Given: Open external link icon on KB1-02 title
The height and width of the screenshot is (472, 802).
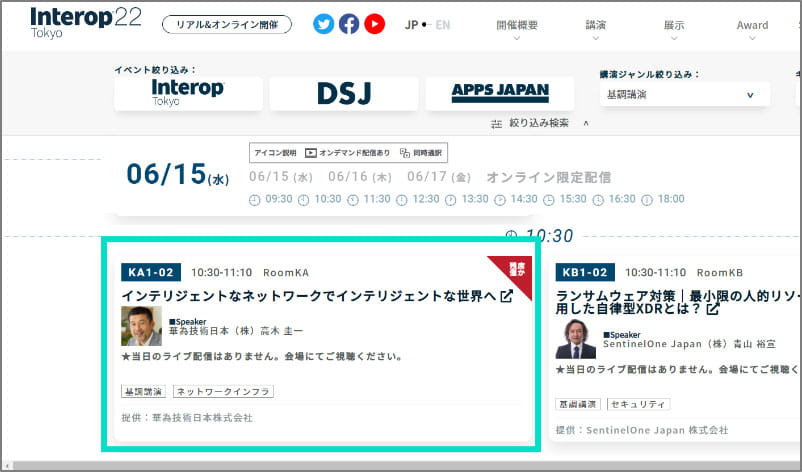Looking at the screenshot, I should pos(713,310).
